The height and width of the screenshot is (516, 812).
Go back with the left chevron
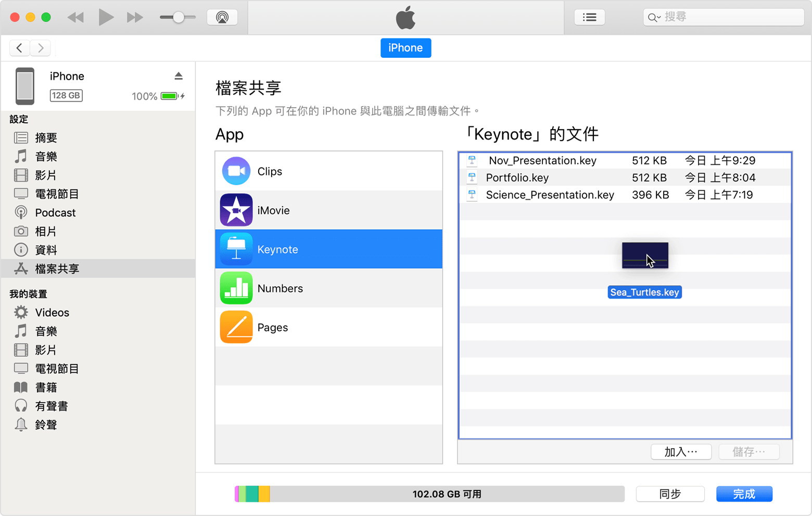(x=19, y=48)
